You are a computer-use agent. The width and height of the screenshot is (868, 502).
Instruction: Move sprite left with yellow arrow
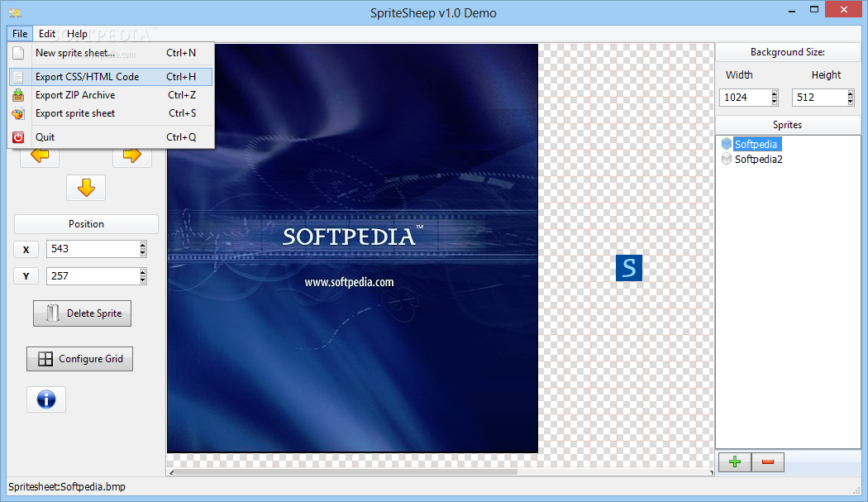40,155
